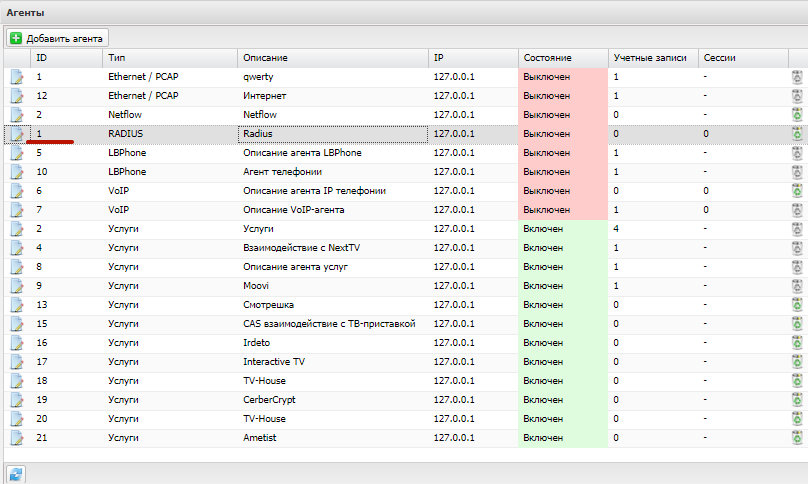Open the edit icon for the Смотрешка row
The width and height of the screenshot is (808, 484).
click(17, 305)
